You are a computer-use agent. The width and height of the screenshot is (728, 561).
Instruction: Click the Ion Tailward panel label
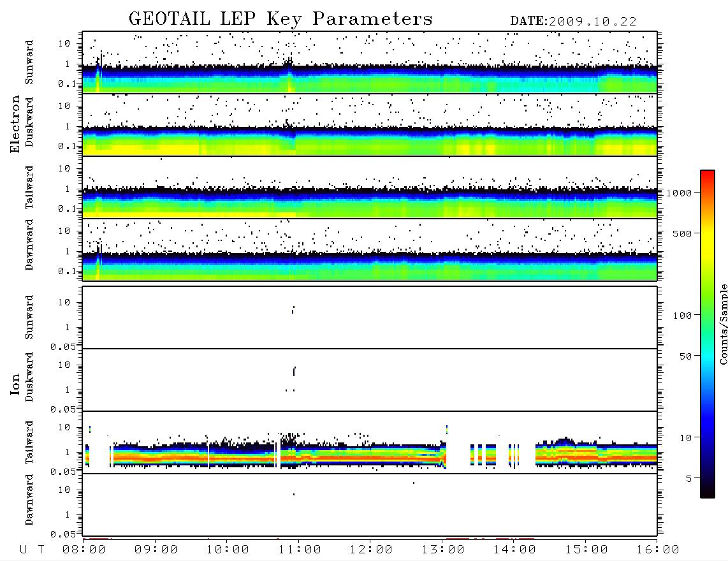click(x=29, y=442)
